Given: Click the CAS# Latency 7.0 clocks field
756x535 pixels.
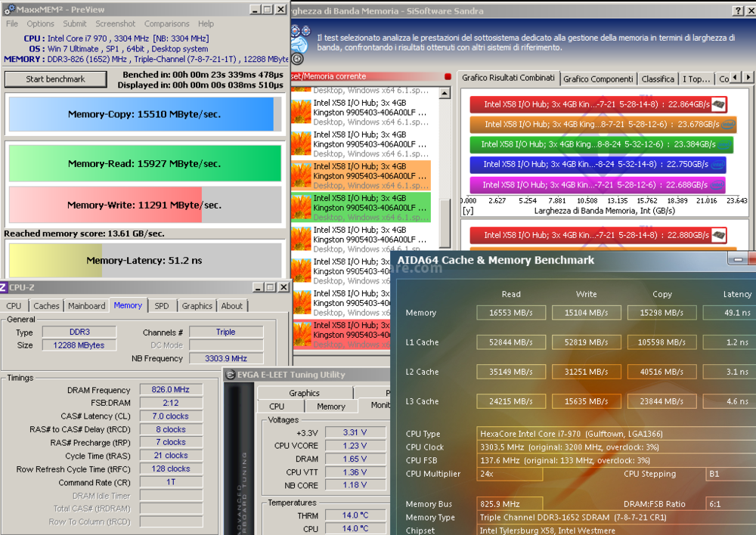Looking at the screenshot, I should [171, 416].
